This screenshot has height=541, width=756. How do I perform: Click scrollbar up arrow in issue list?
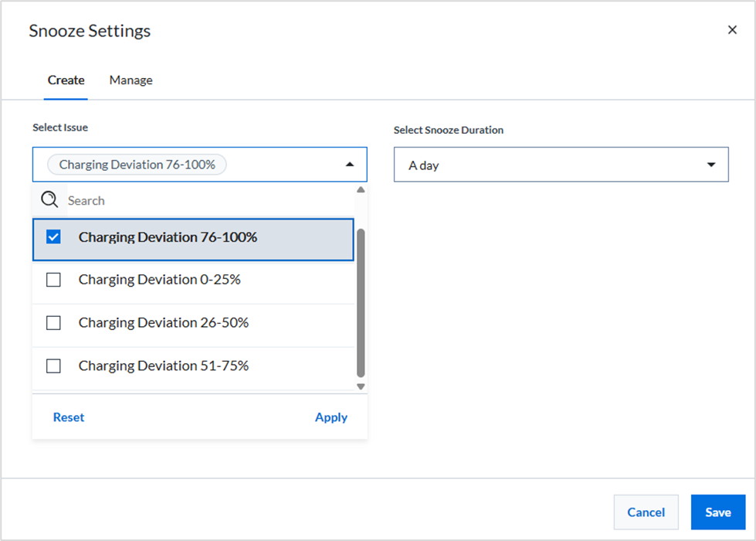(x=360, y=189)
